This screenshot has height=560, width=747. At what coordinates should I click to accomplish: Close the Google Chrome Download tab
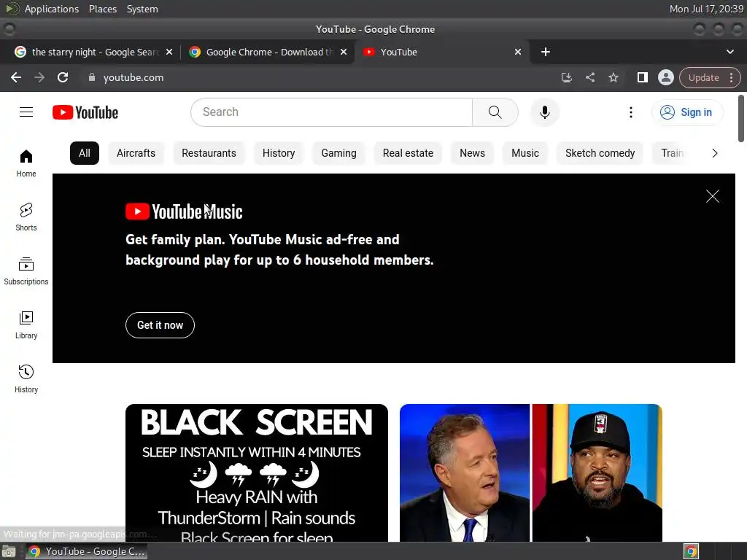point(344,52)
